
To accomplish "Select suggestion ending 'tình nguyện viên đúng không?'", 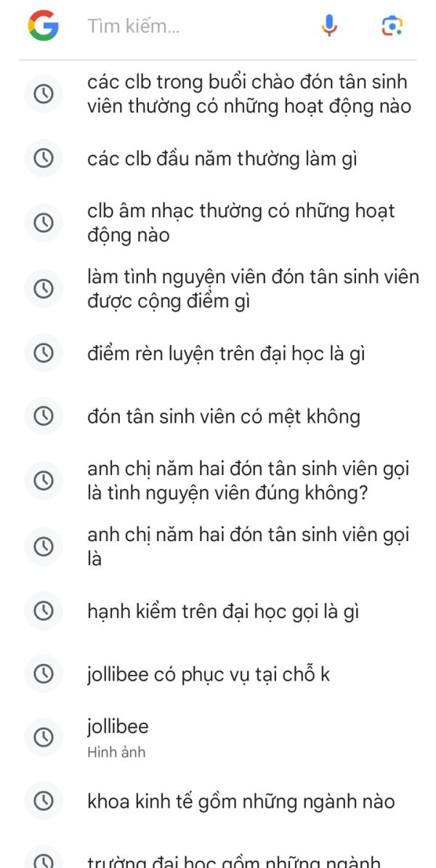I will (222, 481).
